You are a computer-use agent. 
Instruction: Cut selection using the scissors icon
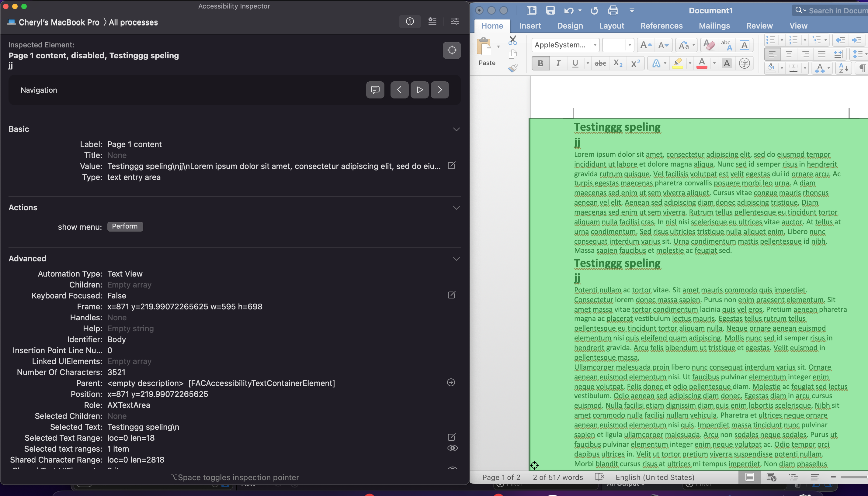tap(513, 40)
